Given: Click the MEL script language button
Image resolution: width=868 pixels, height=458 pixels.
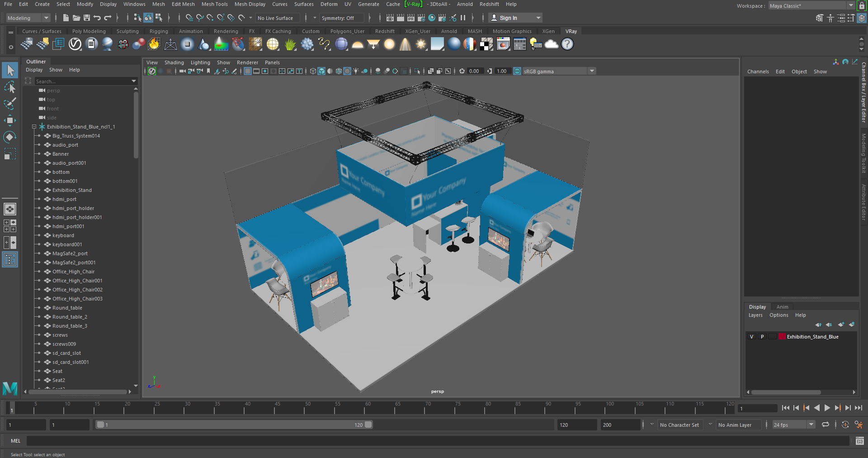Looking at the screenshot, I should [16, 441].
